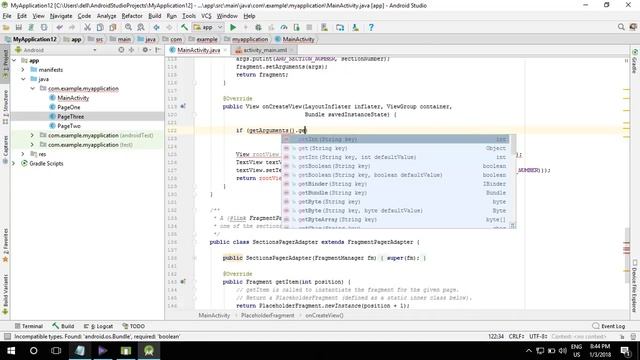Toggle the Captures tool window stripe

click(5, 150)
